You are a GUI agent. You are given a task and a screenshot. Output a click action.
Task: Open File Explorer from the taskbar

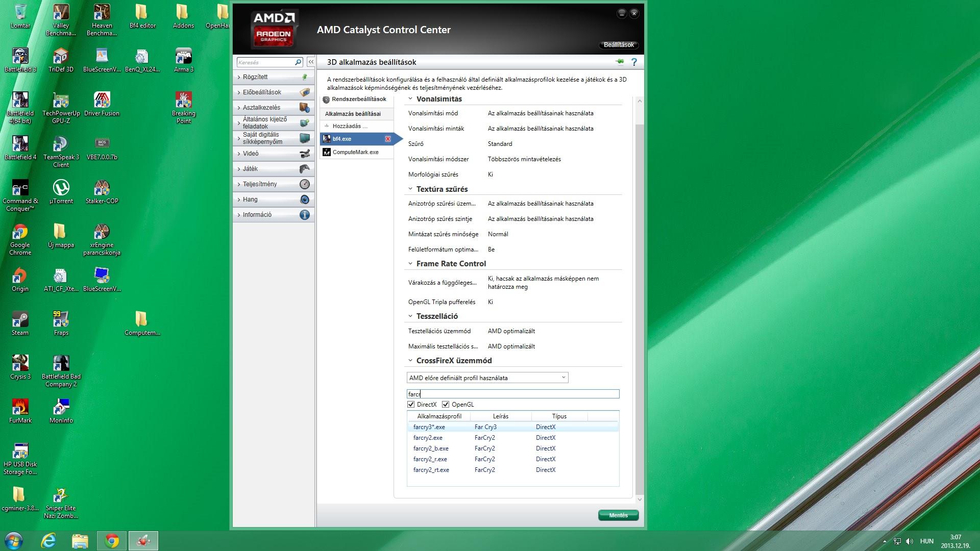(80, 541)
